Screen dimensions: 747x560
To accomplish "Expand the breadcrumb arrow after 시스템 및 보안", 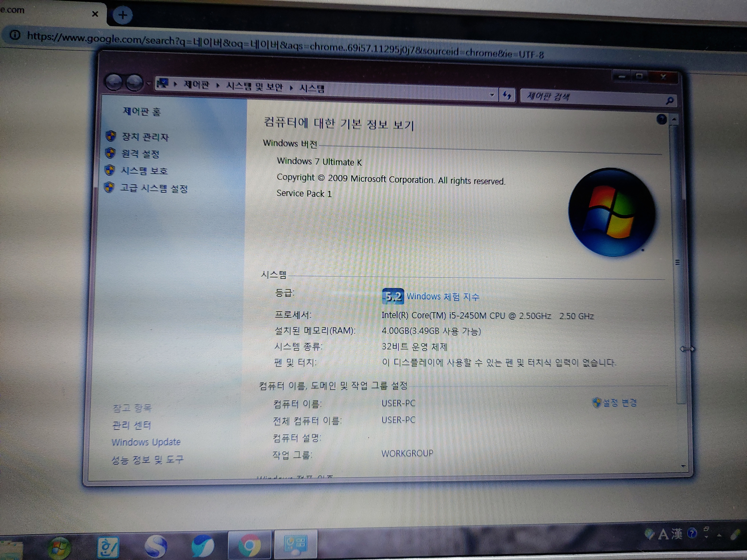I will click(291, 88).
